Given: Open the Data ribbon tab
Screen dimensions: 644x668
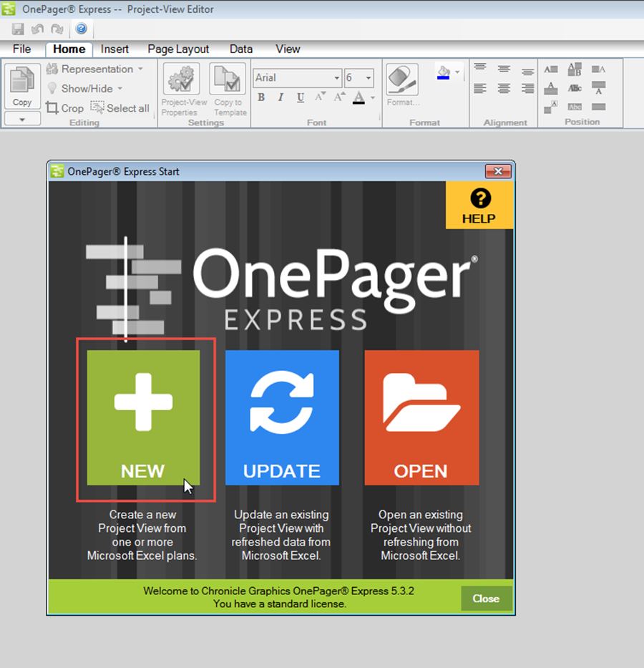Looking at the screenshot, I should click(x=240, y=49).
